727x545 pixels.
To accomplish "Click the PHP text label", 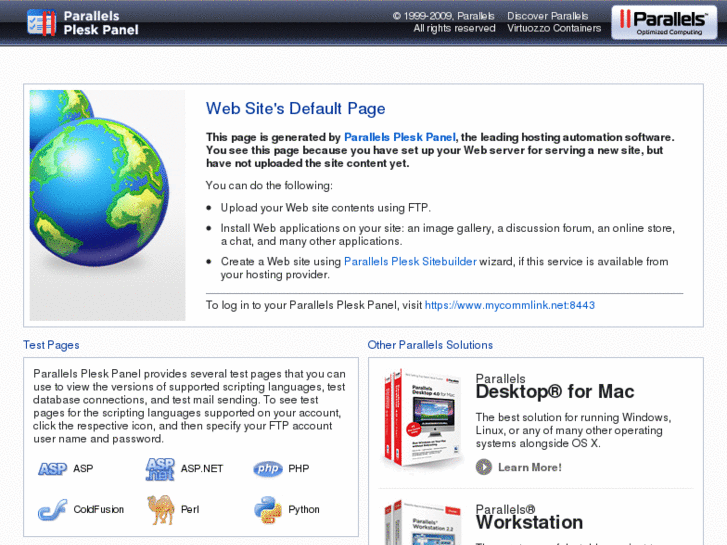I will pyautogui.click(x=299, y=469).
